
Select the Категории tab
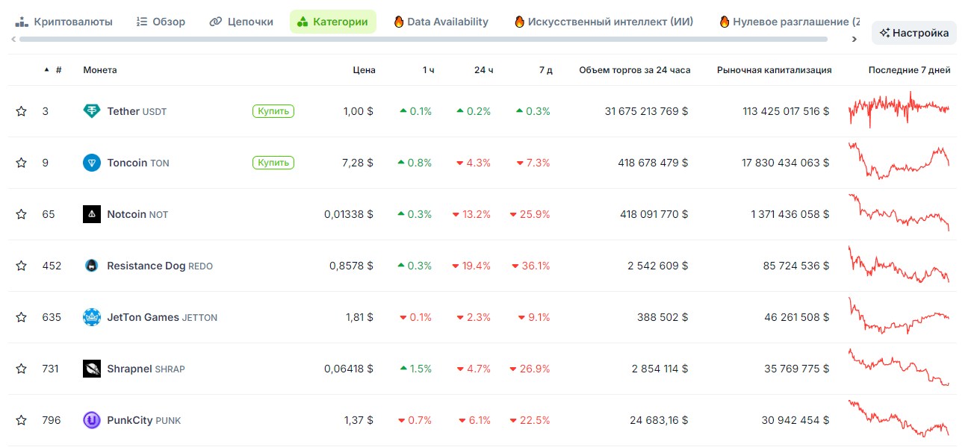(x=333, y=22)
